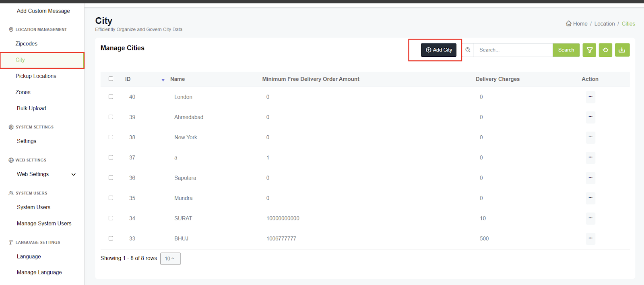Viewport: 644px width, 285px height.
Task: Click Minimum Free Delivery Order Amount header
Action: point(311,79)
